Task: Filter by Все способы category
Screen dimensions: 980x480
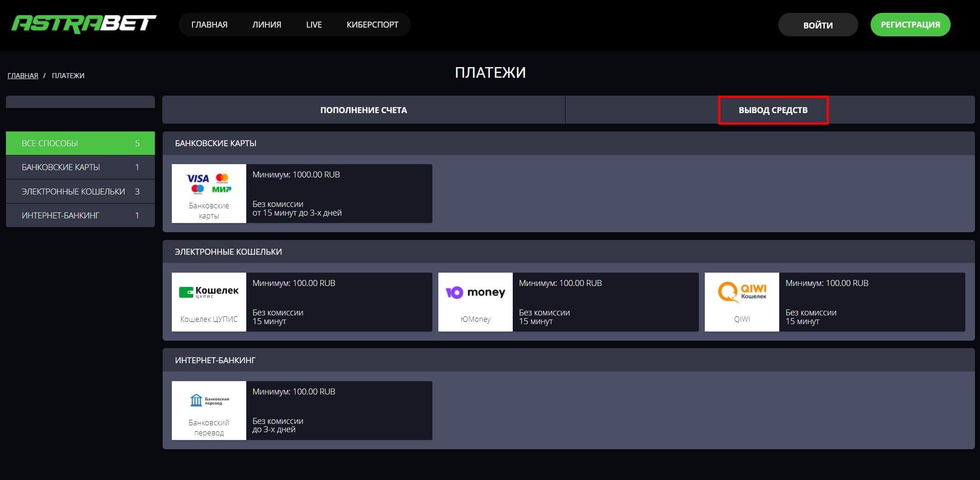Action: pyautogui.click(x=80, y=143)
